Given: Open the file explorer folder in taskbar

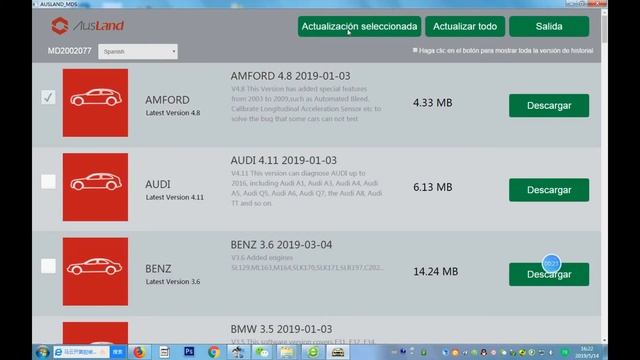Looking at the screenshot, I should (x=287, y=352).
